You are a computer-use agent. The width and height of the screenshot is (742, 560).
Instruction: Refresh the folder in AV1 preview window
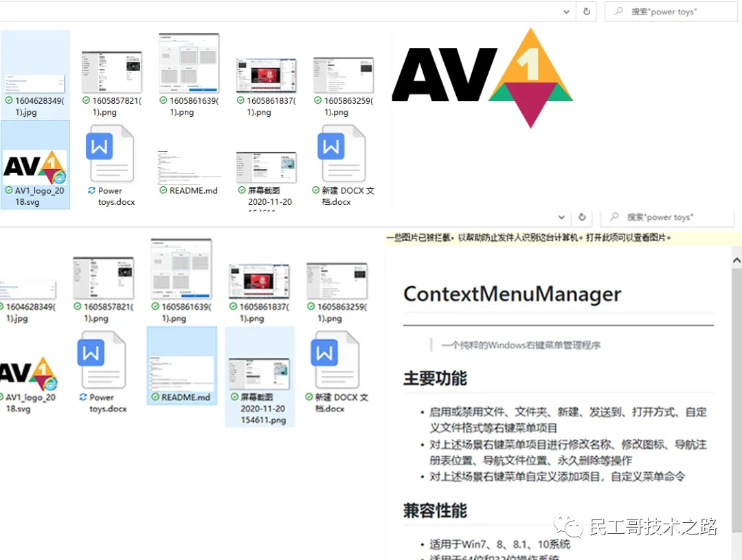pos(586,12)
